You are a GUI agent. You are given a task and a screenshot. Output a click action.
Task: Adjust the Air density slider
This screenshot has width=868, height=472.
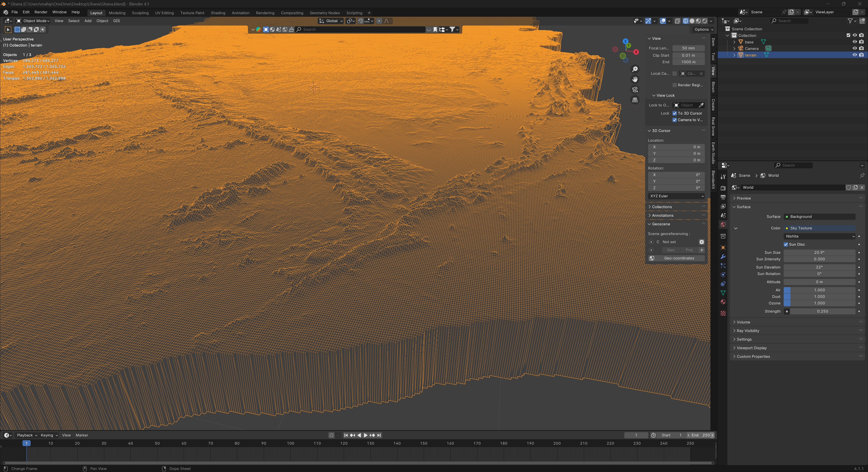tap(819, 290)
